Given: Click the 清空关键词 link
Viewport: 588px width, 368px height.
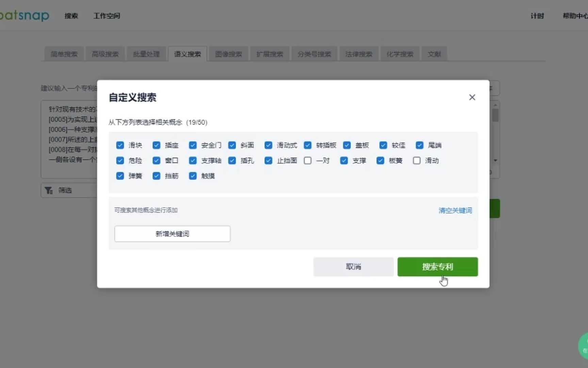Looking at the screenshot, I should click(455, 211).
